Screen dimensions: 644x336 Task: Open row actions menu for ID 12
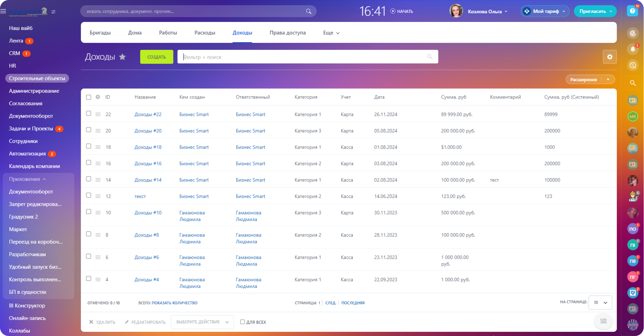(98, 196)
